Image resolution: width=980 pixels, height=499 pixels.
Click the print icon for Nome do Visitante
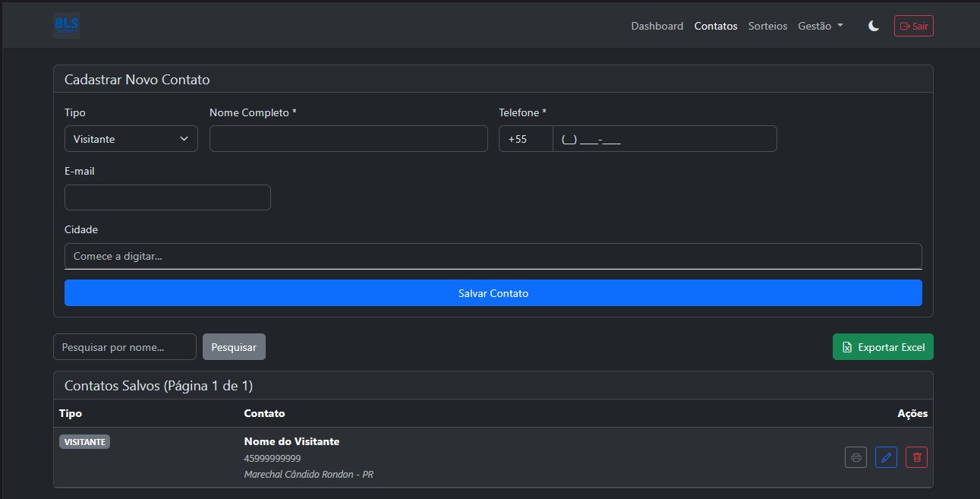[x=856, y=457]
